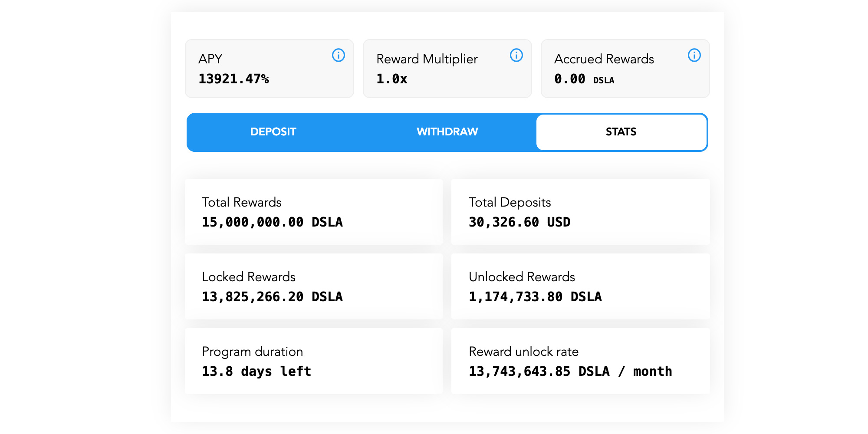Click the Total Deposits label
This screenshot has height=434, width=868.
coord(510,202)
